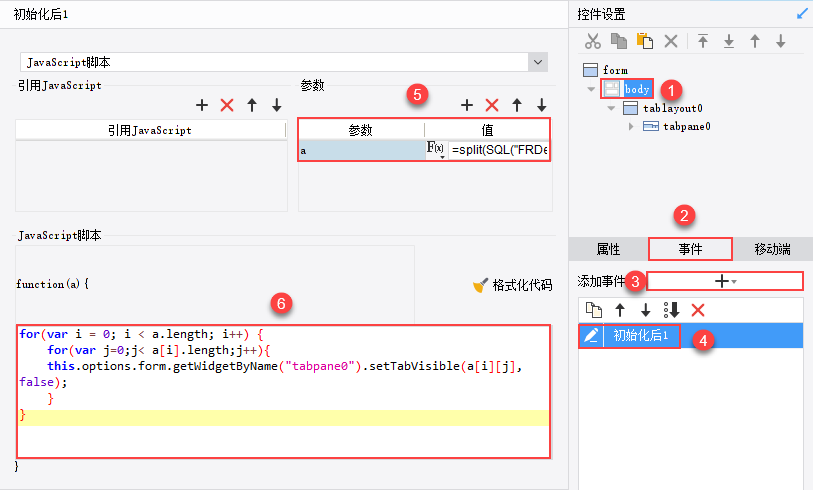This screenshot has width=813, height=490.
Task: Click the blue pin arrow beside 控件设置
Action: pyautogui.click(x=802, y=13)
